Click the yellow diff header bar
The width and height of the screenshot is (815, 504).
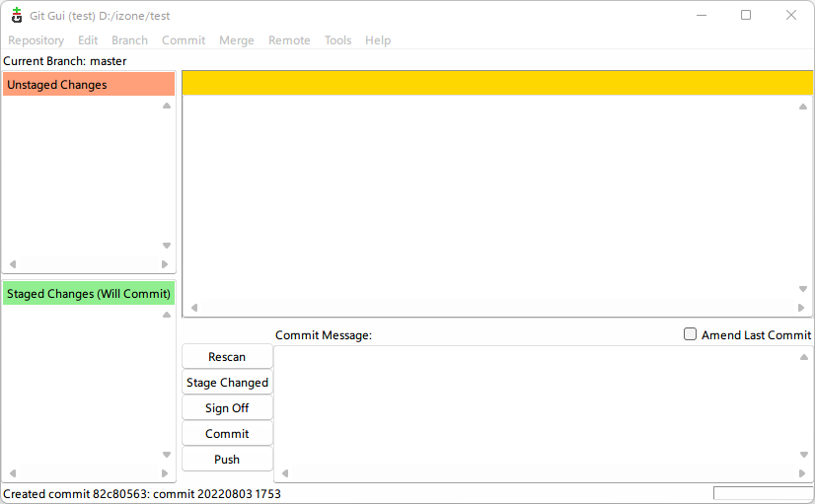496,83
